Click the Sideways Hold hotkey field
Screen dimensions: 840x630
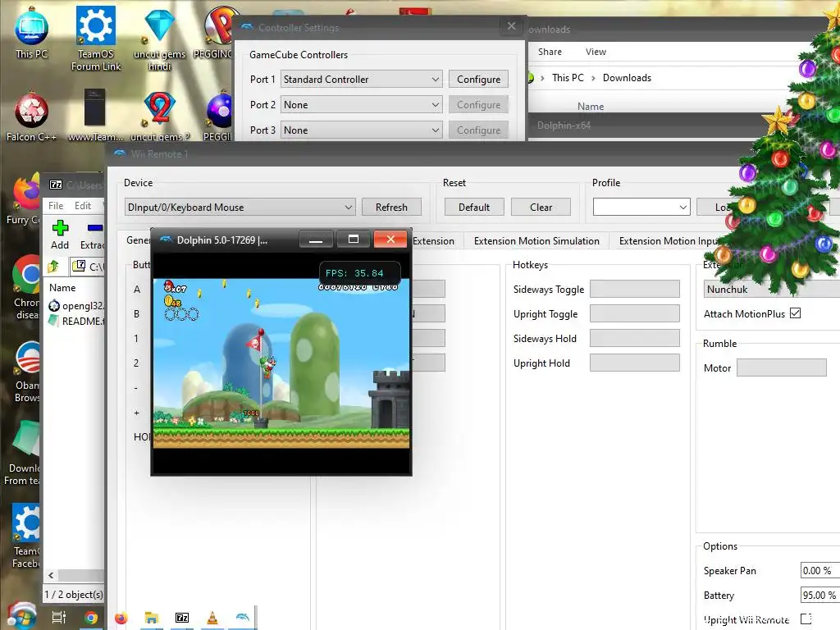pyautogui.click(x=635, y=339)
